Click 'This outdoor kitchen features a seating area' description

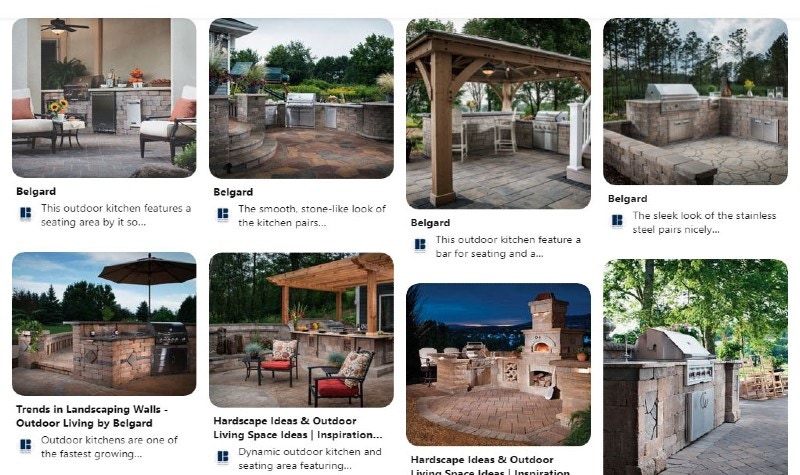tap(116, 215)
